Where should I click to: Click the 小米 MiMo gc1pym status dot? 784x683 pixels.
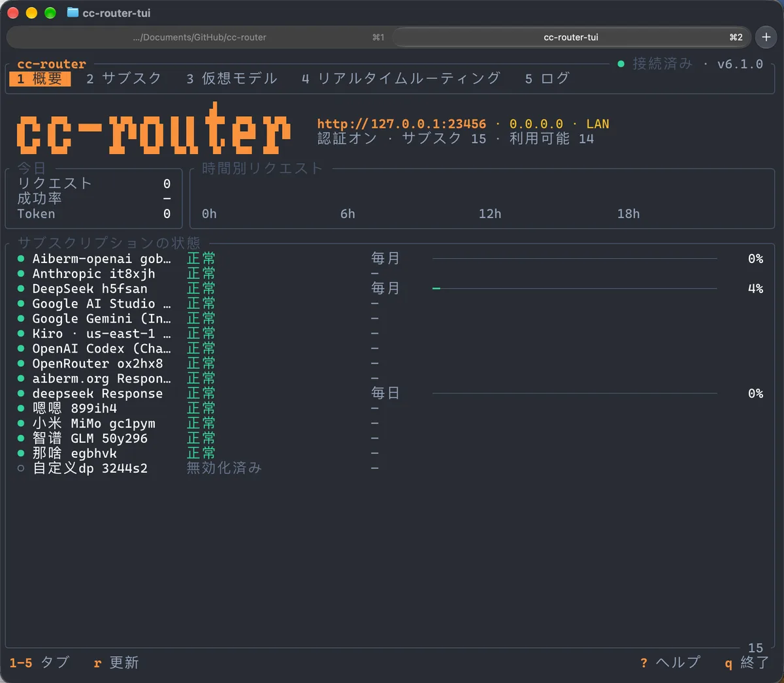tap(21, 424)
